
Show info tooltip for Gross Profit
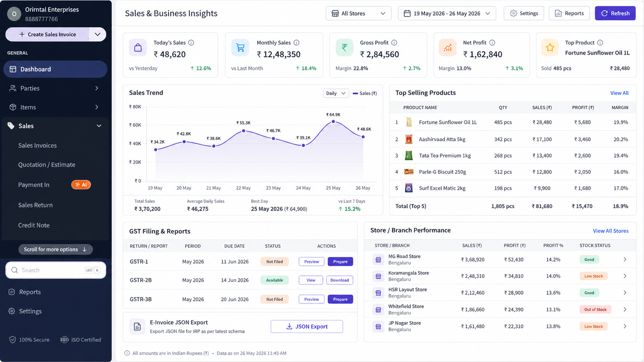394,43
